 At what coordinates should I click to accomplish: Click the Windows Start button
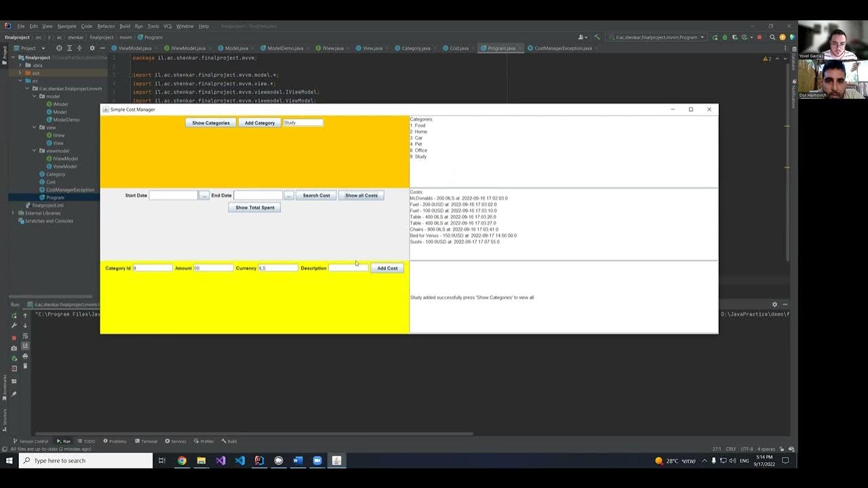click(9, 460)
